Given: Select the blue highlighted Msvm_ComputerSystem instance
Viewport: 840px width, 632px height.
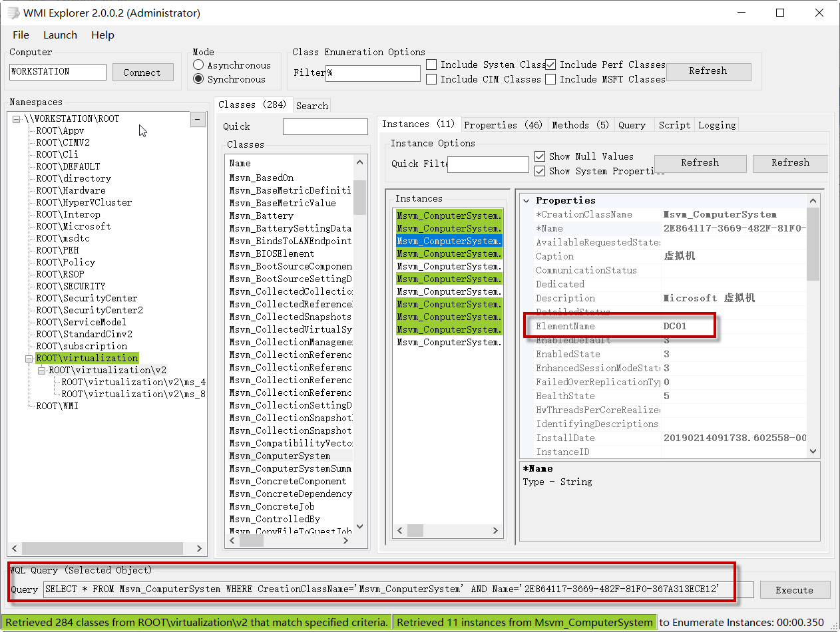Looking at the screenshot, I should pyautogui.click(x=449, y=241).
